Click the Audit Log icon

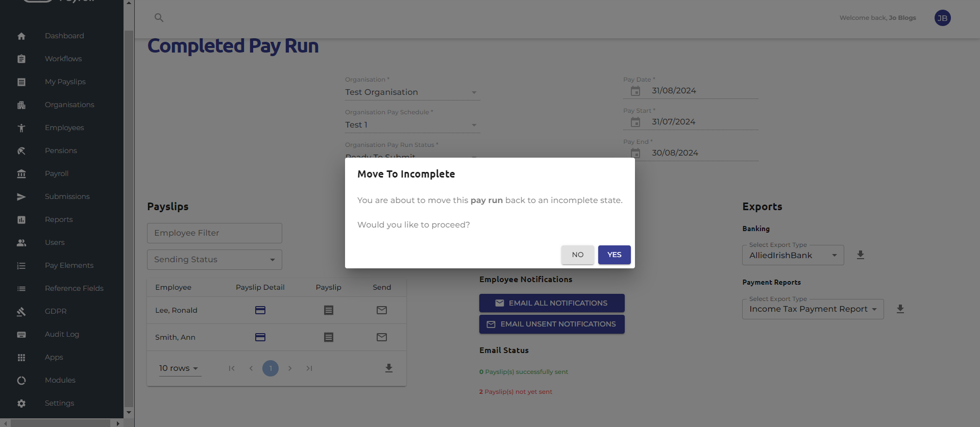coord(21,335)
